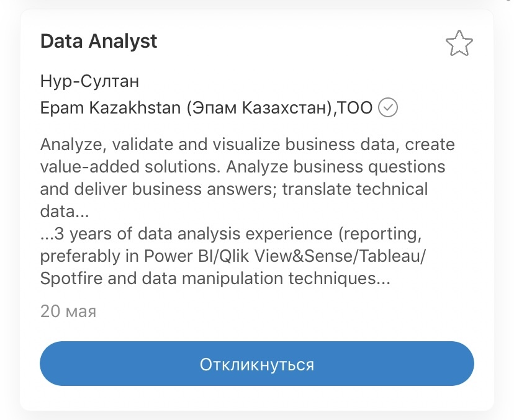514x420 pixels.
Task: Click the 20 мая posting date
Action: click(x=68, y=311)
